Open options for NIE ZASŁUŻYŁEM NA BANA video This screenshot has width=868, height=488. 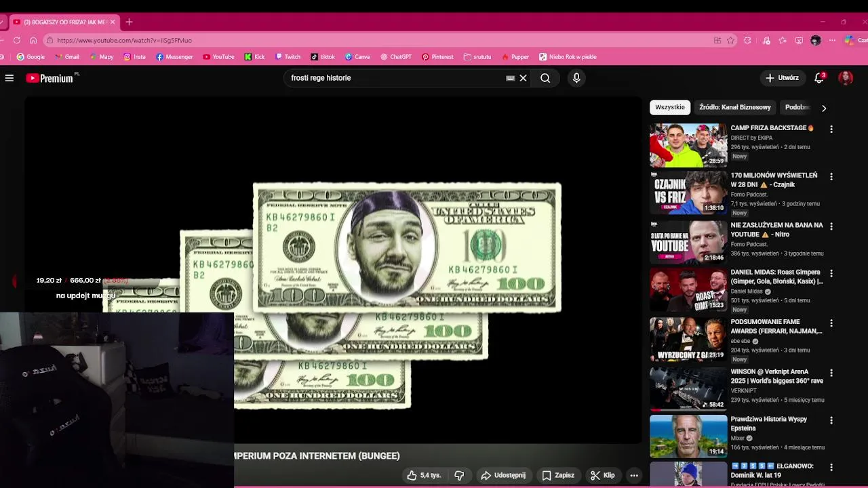[x=831, y=226]
